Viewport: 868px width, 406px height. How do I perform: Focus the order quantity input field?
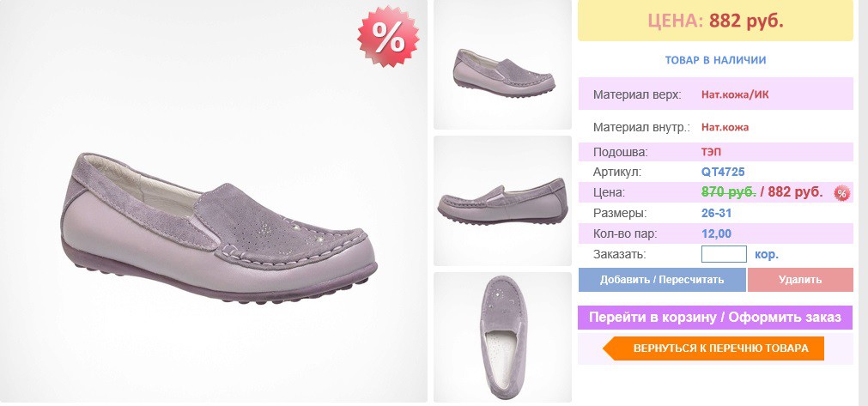click(724, 254)
